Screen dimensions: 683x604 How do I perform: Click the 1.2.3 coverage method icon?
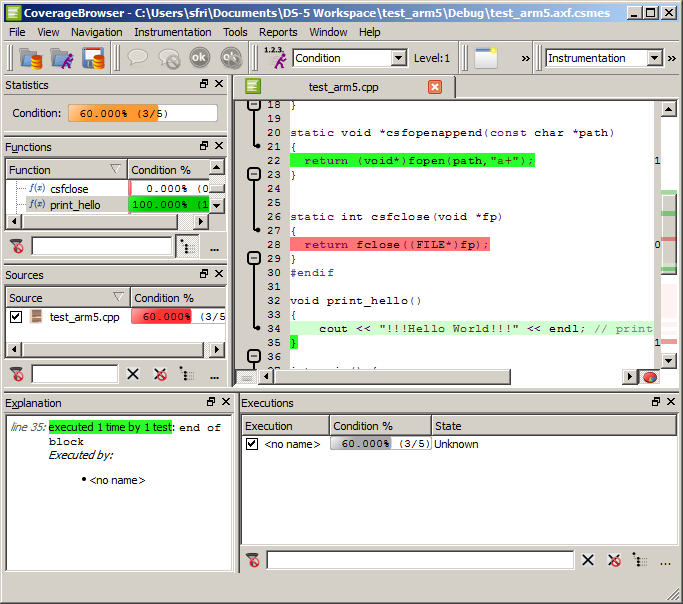274,58
